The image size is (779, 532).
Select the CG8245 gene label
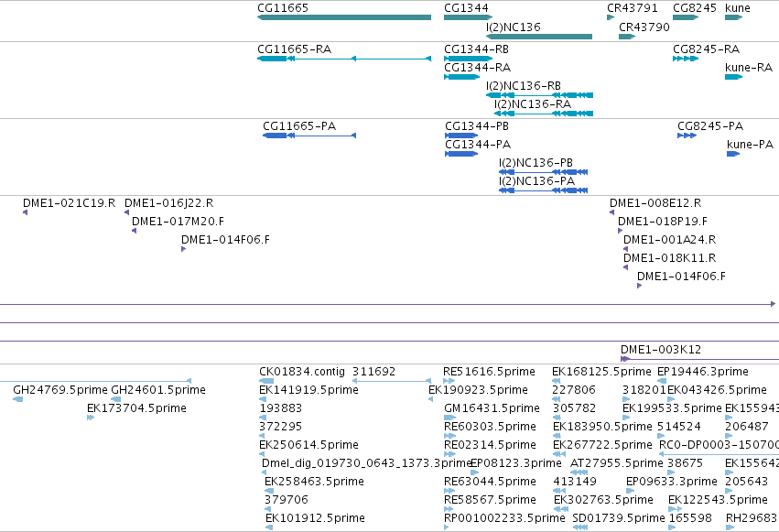pos(695,8)
